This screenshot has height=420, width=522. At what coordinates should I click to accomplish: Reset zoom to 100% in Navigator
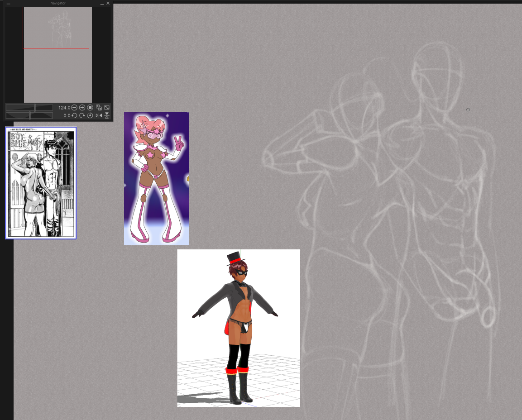[90, 108]
